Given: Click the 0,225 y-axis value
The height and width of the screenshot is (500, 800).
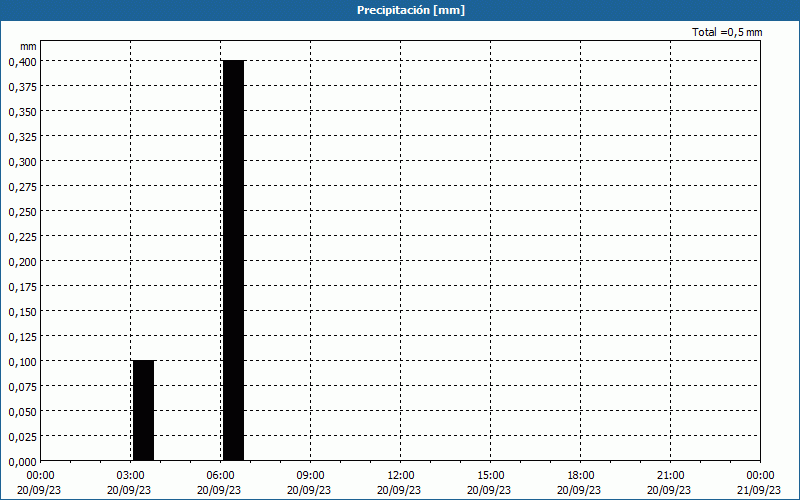Looking at the screenshot, I should 23,237.
